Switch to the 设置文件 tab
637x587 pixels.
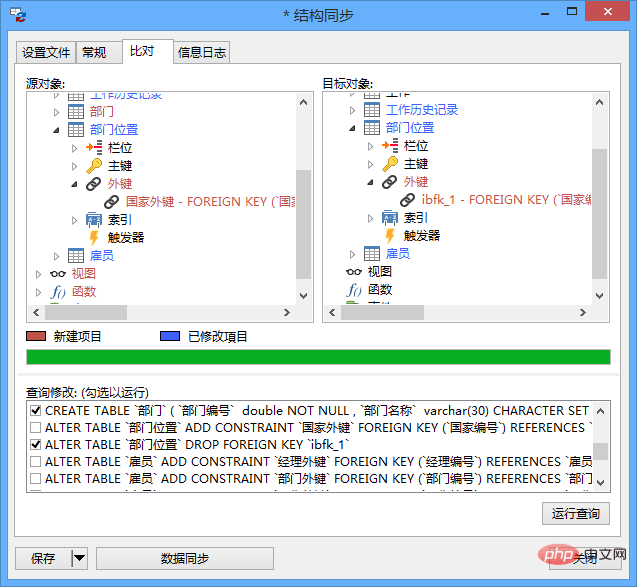pos(46,52)
